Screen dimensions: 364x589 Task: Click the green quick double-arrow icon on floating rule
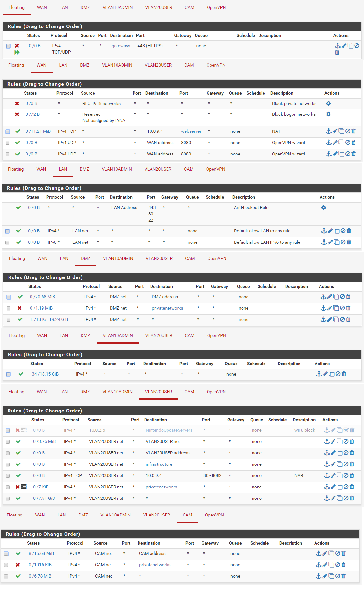(17, 52)
